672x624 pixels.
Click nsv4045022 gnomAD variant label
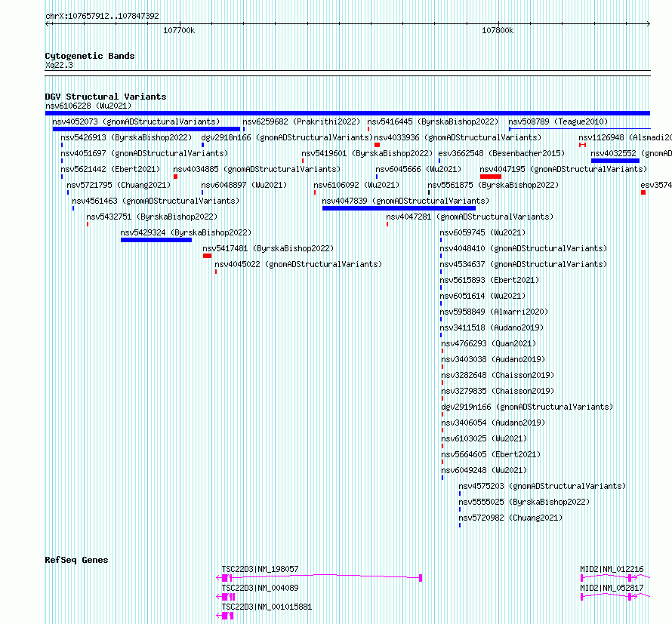(298, 264)
